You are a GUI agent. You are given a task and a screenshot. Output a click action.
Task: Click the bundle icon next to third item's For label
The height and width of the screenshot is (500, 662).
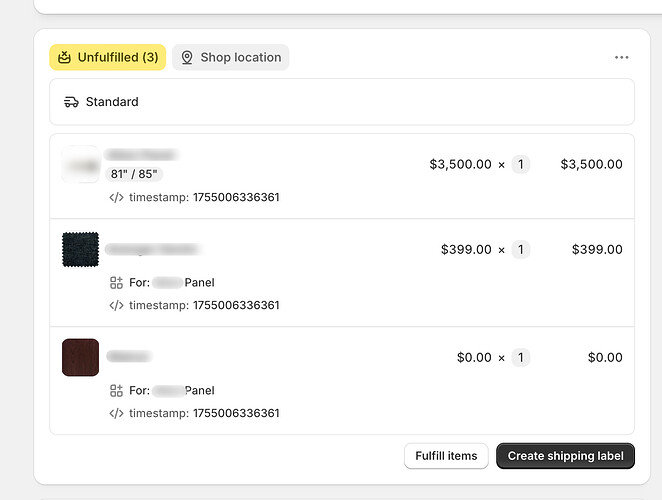[x=116, y=391]
